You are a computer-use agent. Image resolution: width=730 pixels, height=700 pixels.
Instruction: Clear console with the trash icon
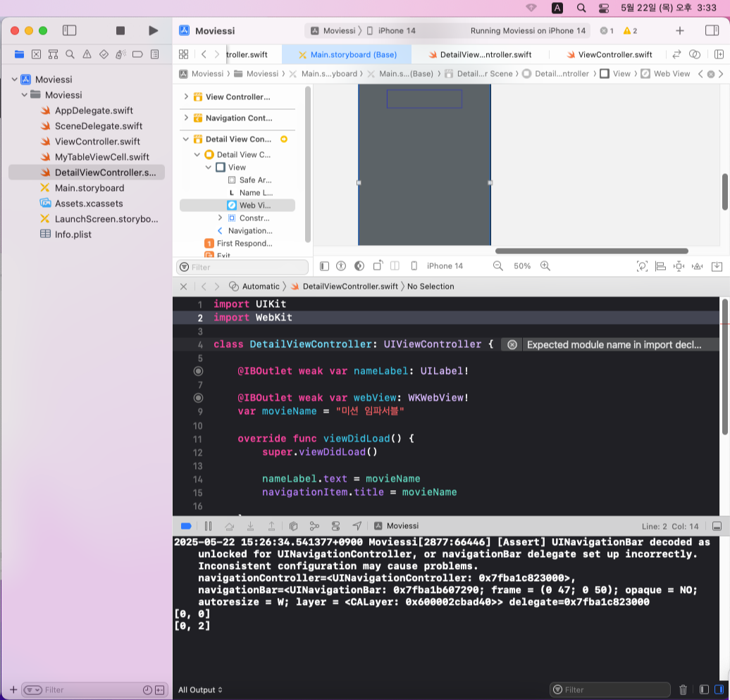pyautogui.click(x=683, y=689)
